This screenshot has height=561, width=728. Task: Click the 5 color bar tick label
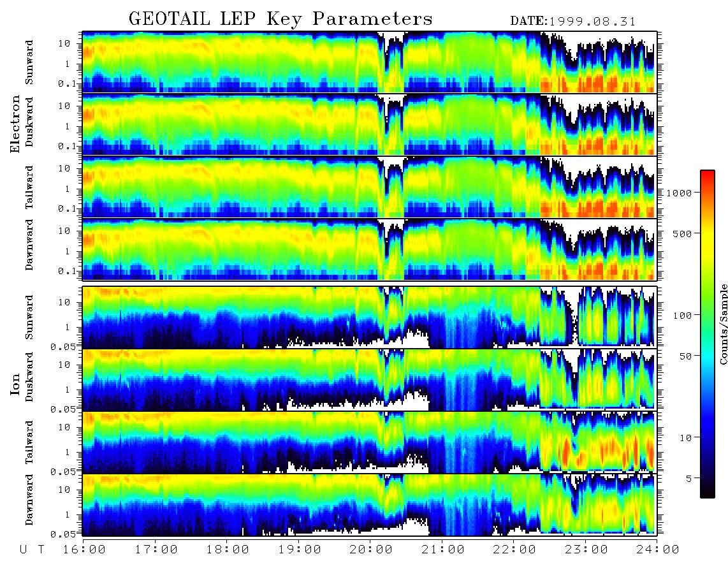coord(689,479)
